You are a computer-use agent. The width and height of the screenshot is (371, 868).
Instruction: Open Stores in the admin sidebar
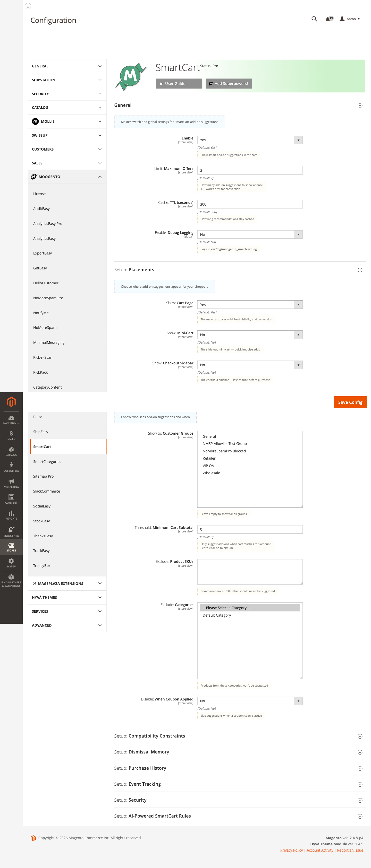11,547
